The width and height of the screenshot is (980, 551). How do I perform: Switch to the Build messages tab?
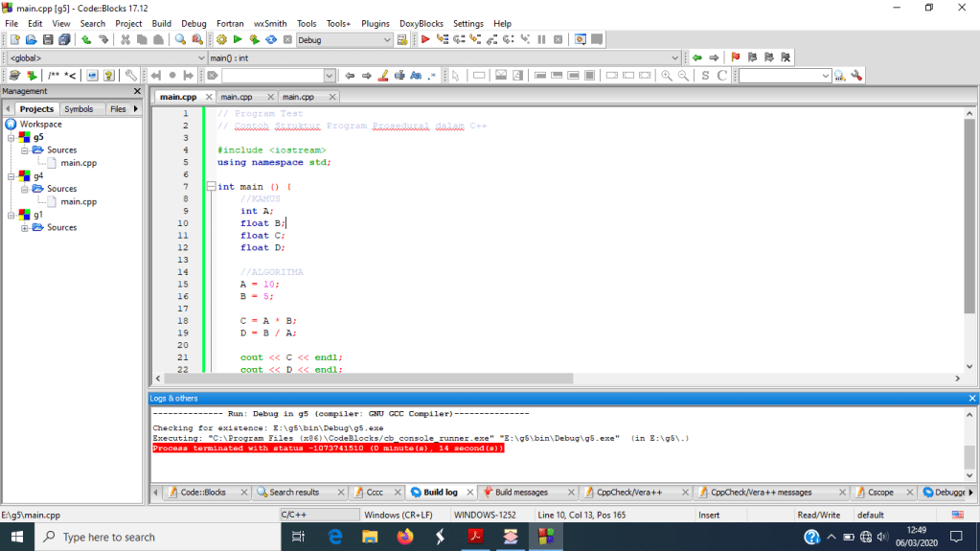coord(520,493)
